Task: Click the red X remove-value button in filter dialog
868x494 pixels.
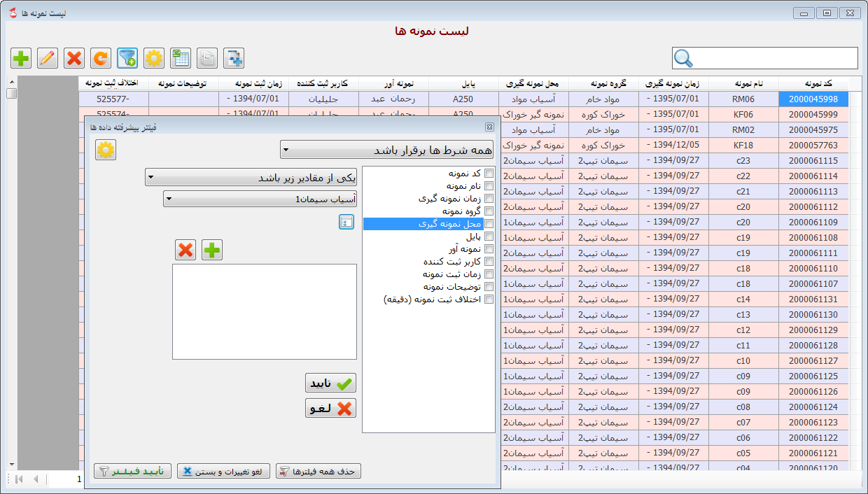Action: coord(185,250)
